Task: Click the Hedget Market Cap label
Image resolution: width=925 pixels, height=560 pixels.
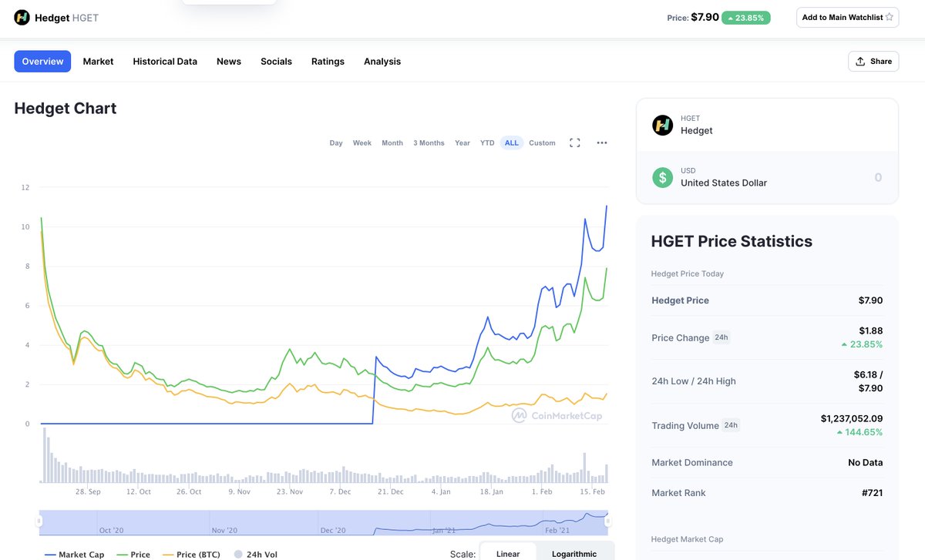Action: [x=688, y=539]
